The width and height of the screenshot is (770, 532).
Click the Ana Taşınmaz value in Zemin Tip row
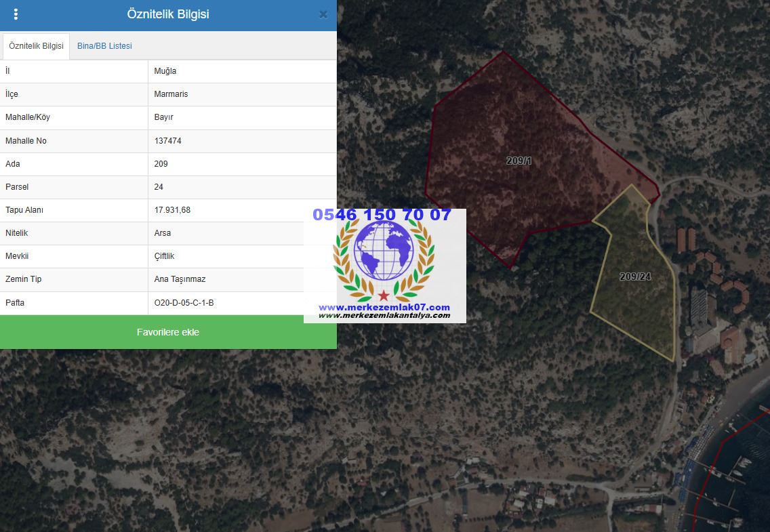[180, 279]
